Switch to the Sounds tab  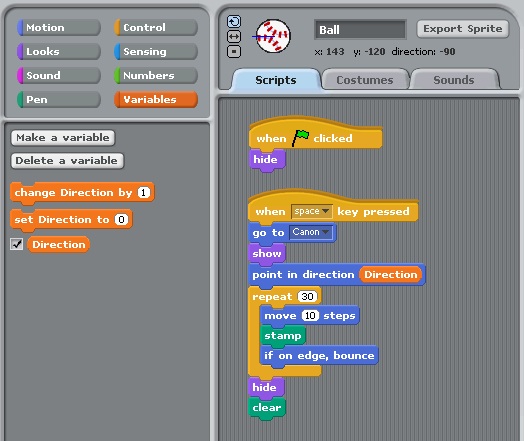point(454,80)
